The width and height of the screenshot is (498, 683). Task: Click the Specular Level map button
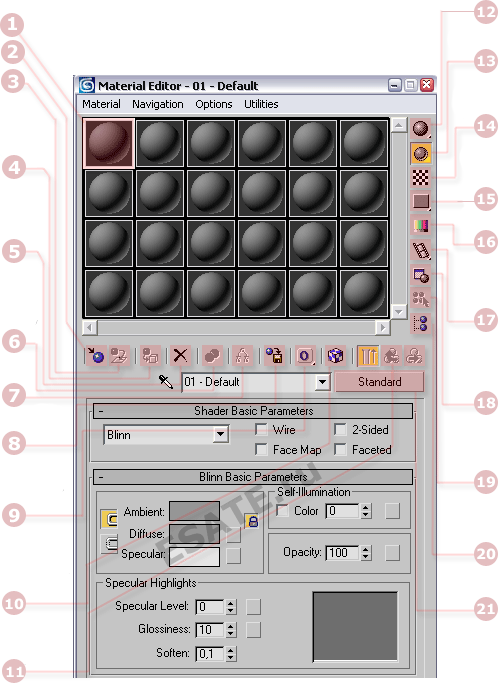coord(254,606)
